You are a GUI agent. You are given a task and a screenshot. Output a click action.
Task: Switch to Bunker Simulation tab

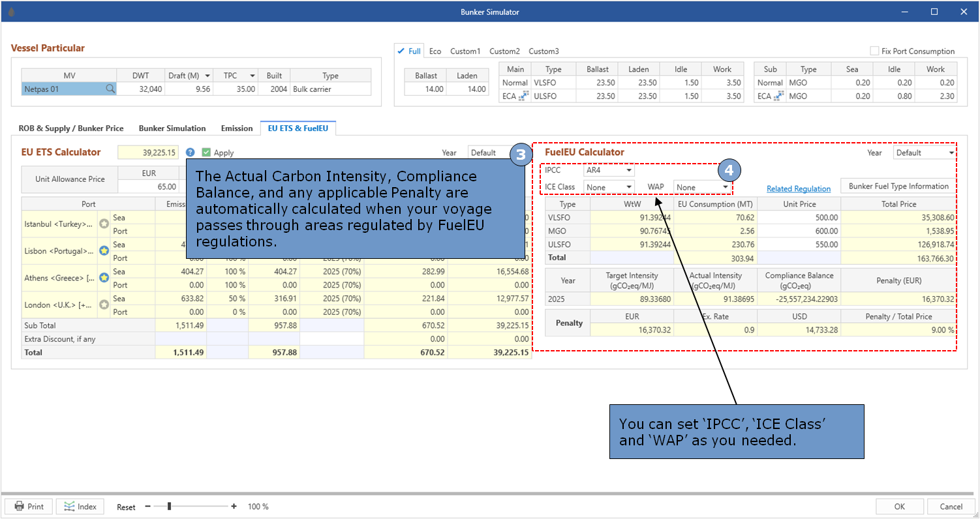click(172, 128)
